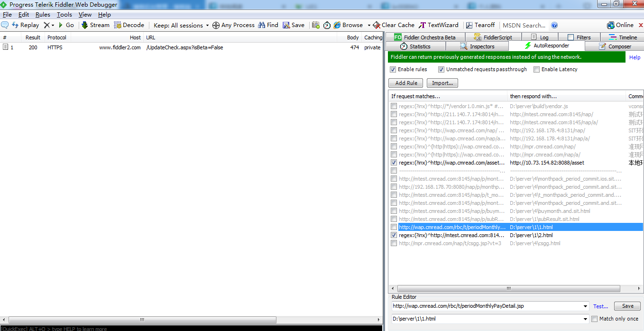Click the Add Rule button
Viewport: 644px width, 331px height.
tap(406, 83)
